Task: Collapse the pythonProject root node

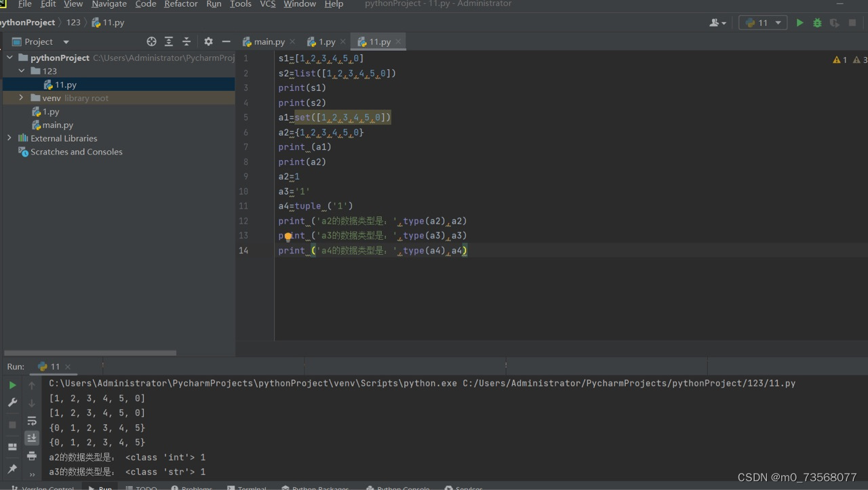Action: click(9, 58)
